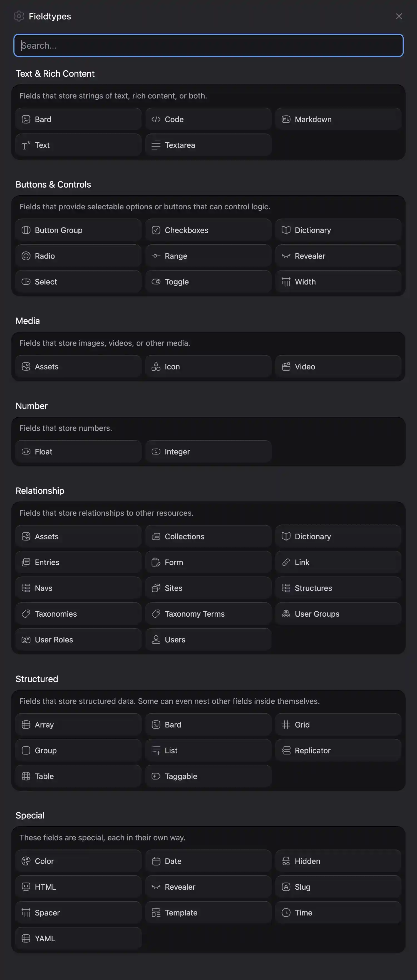Viewport: 417px width, 980px height.
Task: Select the Link chain icon
Action: tap(286, 562)
